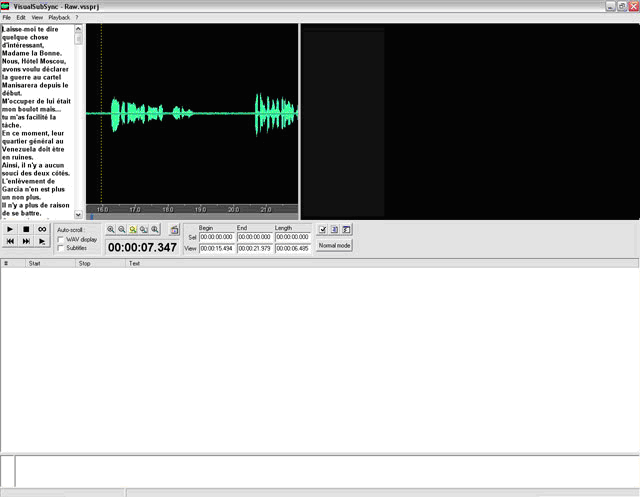Click the last yellow zoom magnifier icon
This screenshot has height=497, width=640.
155,230
